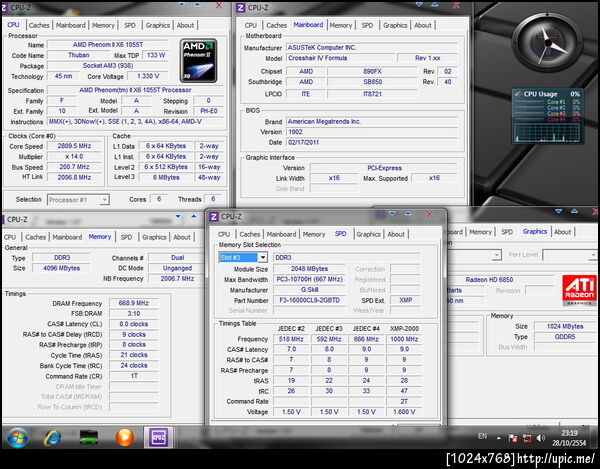The width and height of the screenshot is (600, 469).
Task: Click the CPU-Z taskbar button
Action: coord(158,437)
